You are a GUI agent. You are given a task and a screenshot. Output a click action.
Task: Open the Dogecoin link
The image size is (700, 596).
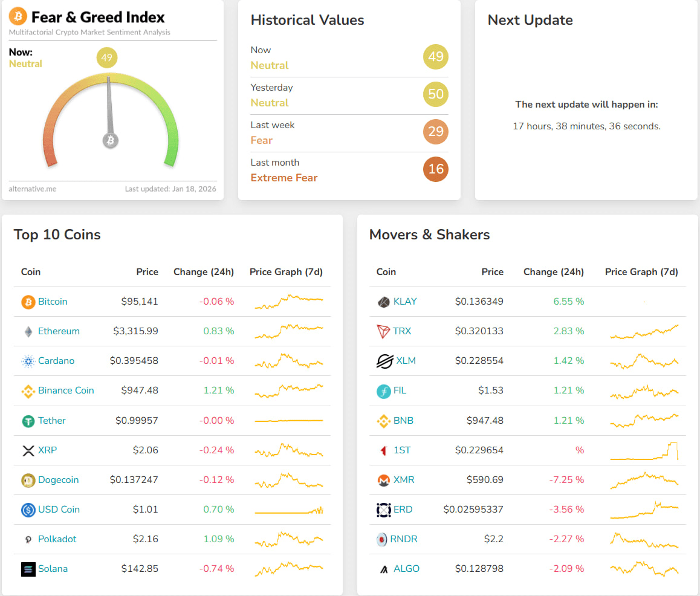(x=58, y=479)
